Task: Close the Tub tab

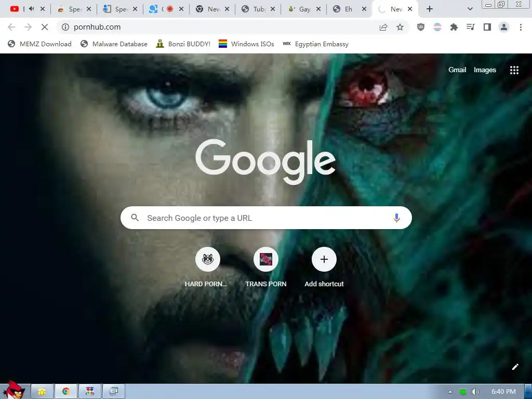Action: [x=272, y=9]
